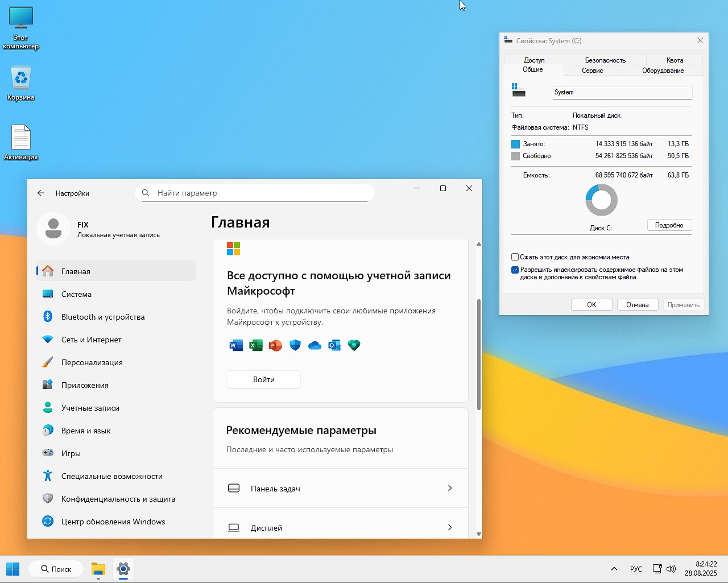
Task: Uncheck Разрешить индексировать содержимое файлов checkbox
Action: [515, 270]
